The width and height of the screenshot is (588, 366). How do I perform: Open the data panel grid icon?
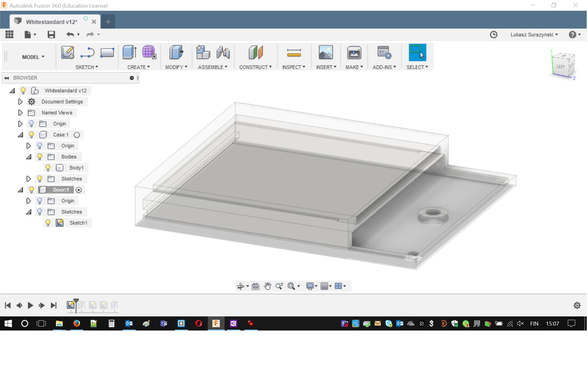click(x=9, y=35)
